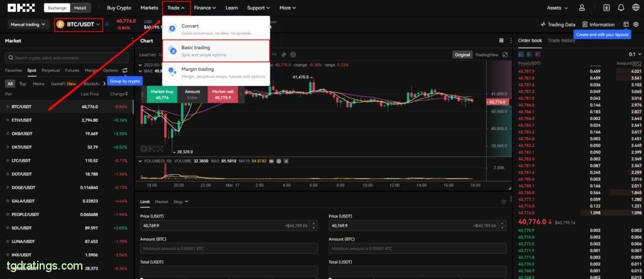Click the left Amount (BTC) input field
Viewport: 644px width, 279px height.
coord(229,249)
